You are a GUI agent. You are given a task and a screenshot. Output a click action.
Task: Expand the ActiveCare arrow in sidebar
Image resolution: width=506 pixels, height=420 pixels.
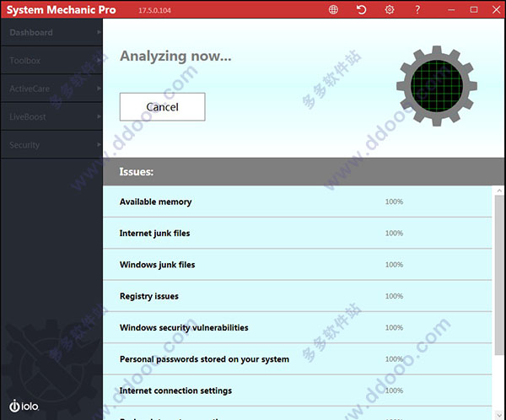tap(99, 89)
